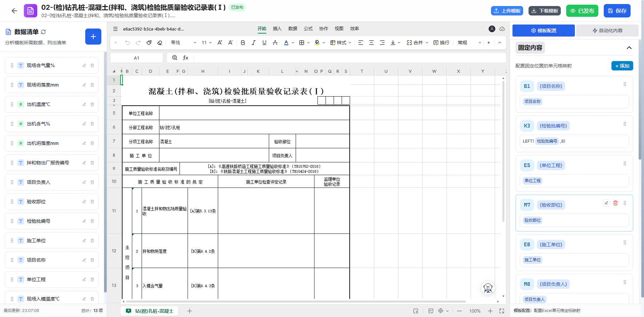Switch to the 插入 tab
Viewport: 644px width, 317px height.
pos(277,29)
